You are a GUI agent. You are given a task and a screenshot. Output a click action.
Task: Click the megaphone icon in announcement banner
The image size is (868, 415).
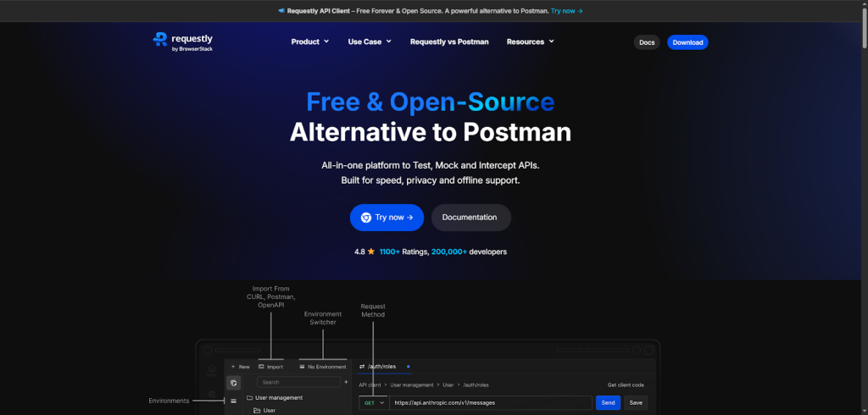pyautogui.click(x=281, y=11)
